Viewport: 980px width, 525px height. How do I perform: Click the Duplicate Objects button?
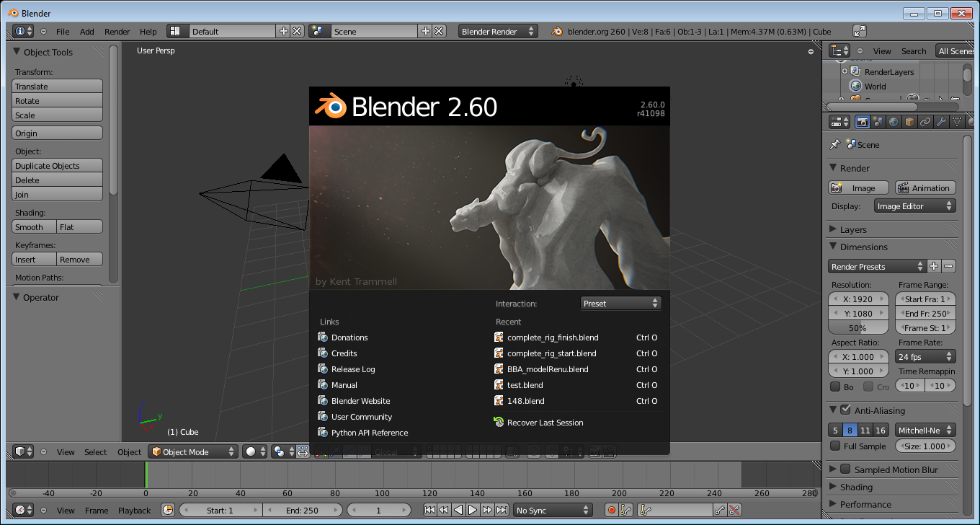pyautogui.click(x=58, y=165)
